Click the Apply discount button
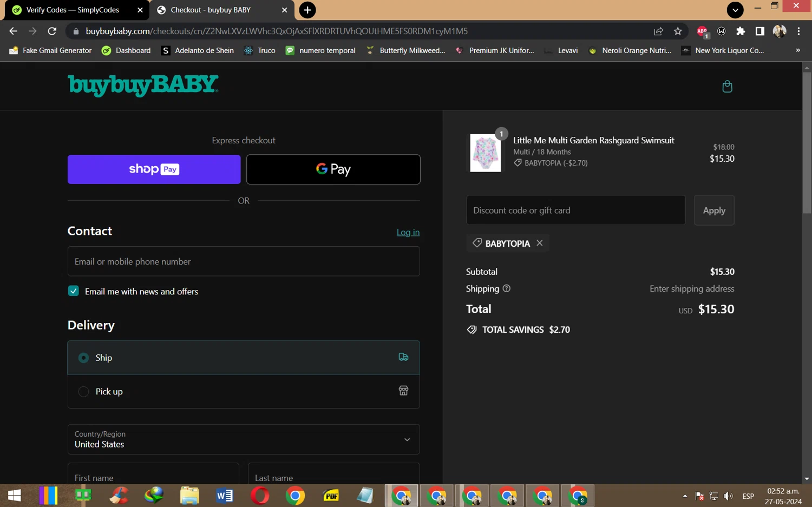 pos(714,210)
